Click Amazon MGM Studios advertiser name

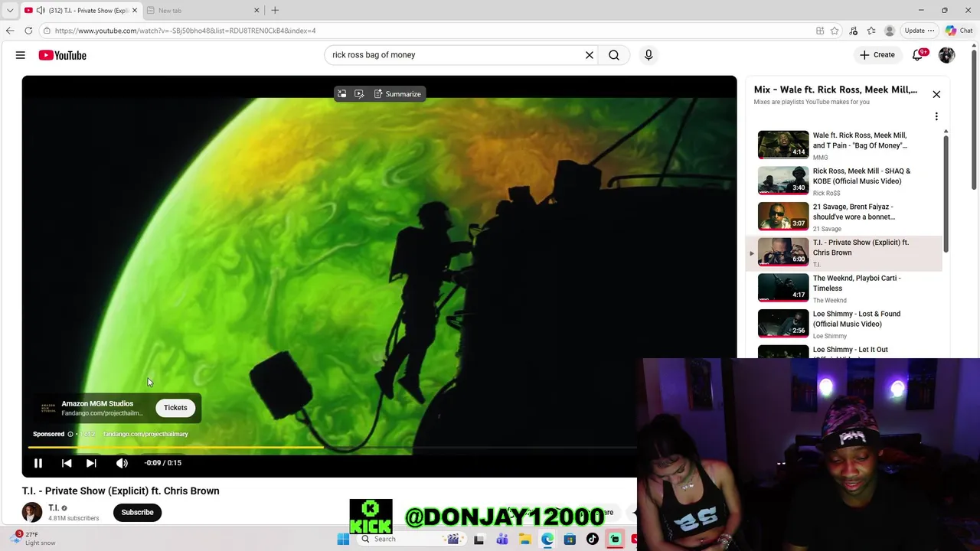[97, 403]
